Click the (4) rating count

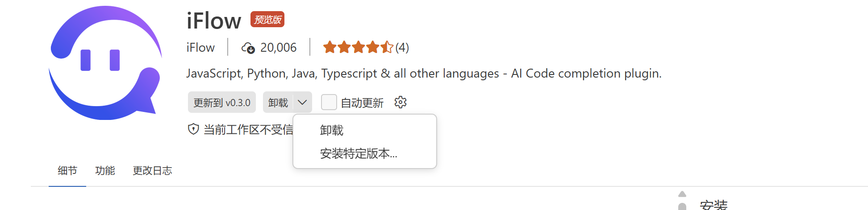[402, 48]
